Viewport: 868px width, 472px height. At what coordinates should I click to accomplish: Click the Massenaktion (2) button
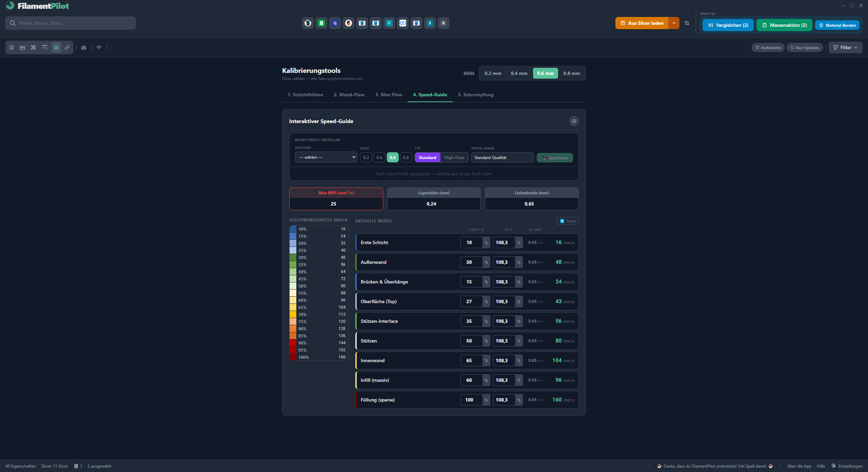(784, 25)
